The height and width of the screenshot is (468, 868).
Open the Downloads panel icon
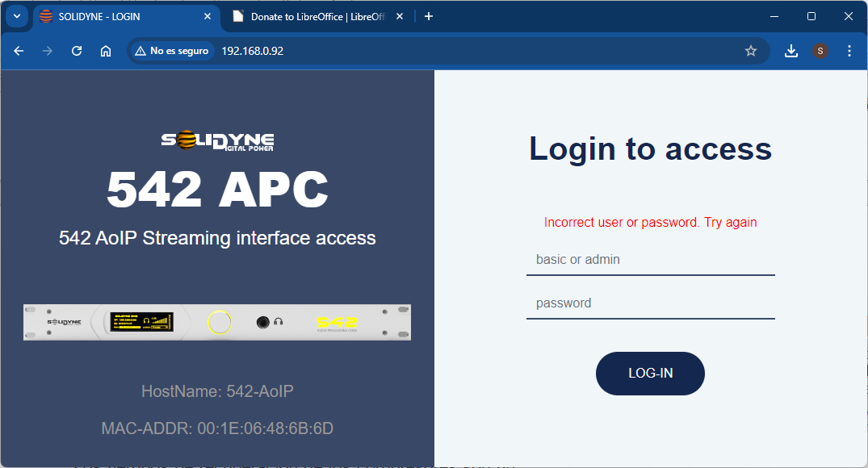791,50
